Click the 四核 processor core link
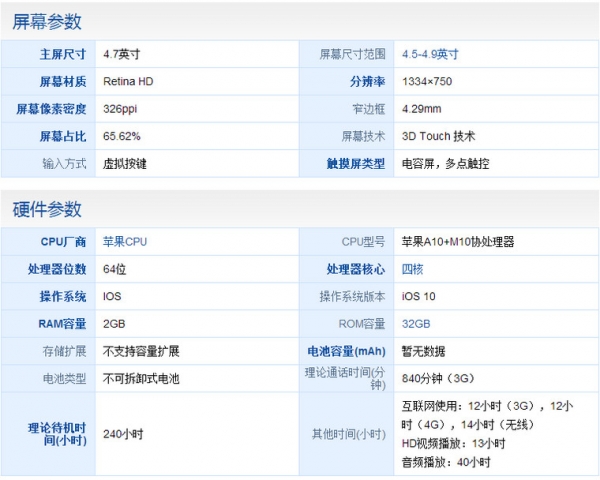The image size is (600, 480). pyautogui.click(x=412, y=269)
